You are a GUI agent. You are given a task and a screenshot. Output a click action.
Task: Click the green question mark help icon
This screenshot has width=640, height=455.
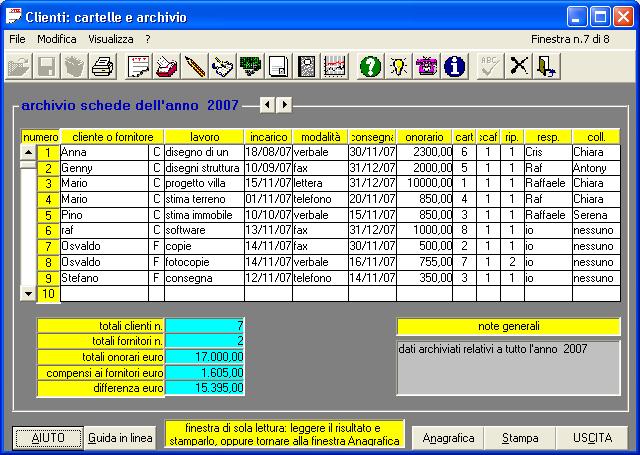tap(370, 67)
